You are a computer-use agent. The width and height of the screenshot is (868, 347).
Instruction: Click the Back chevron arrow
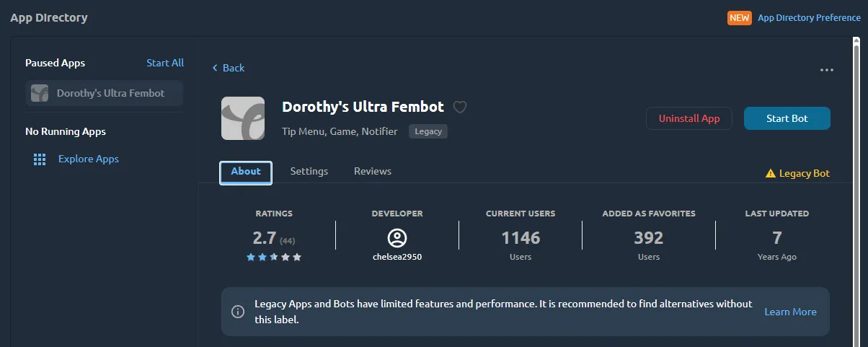point(215,68)
